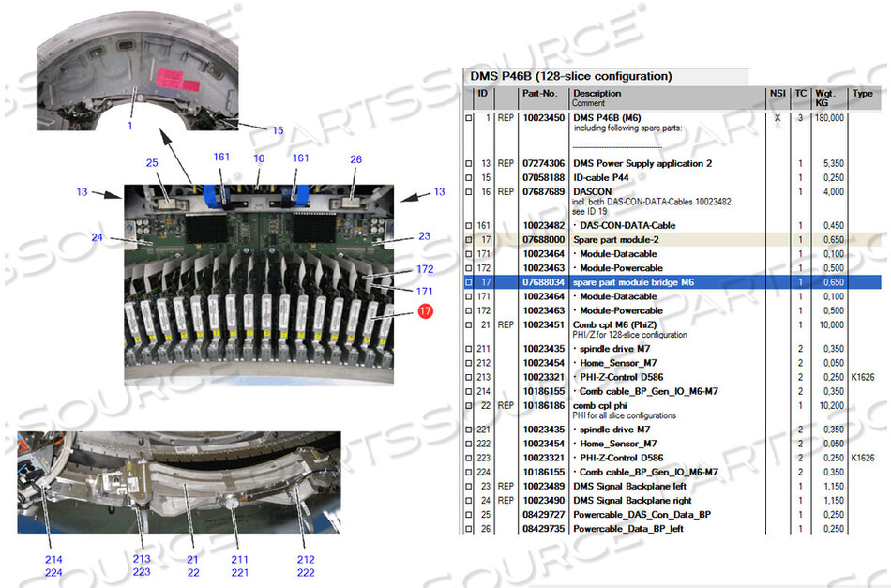Select part number 10023450
Image resolution: width=891 pixels, height=588 pixels.
tap(544, 118)
